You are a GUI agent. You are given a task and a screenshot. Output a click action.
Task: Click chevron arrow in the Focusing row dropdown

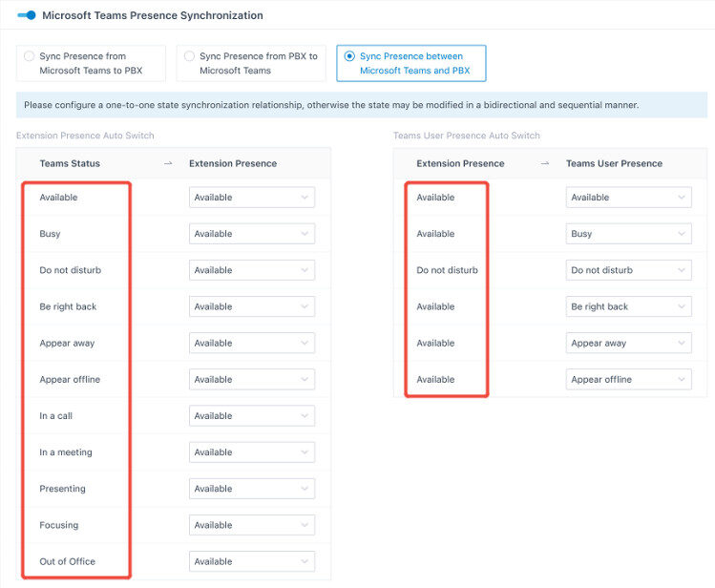click(305, 526)
